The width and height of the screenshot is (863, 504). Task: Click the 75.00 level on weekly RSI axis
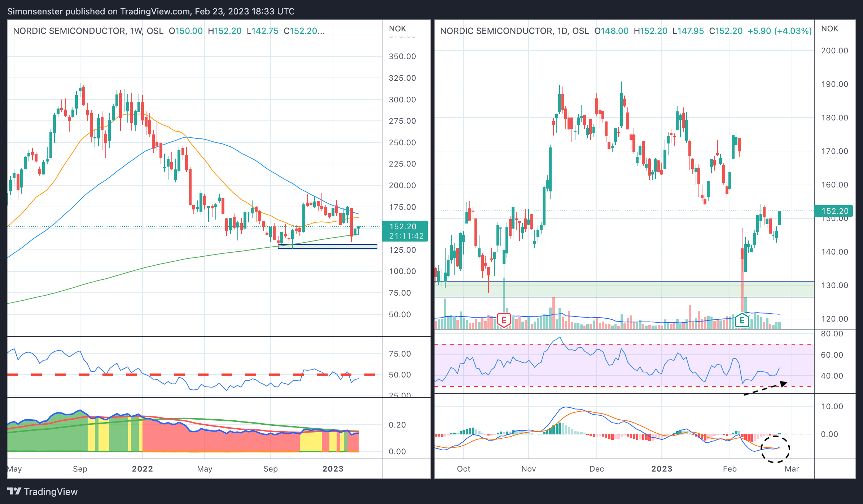400,354
